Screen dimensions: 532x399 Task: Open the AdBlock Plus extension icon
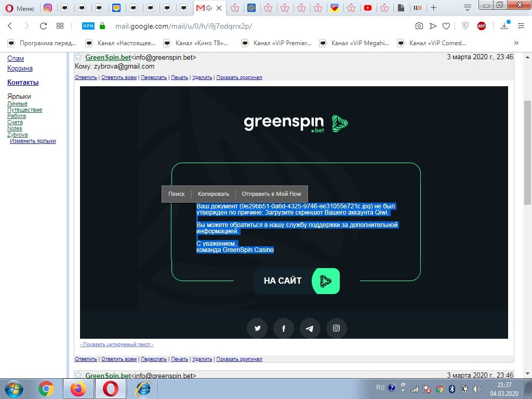click(482, 26)
